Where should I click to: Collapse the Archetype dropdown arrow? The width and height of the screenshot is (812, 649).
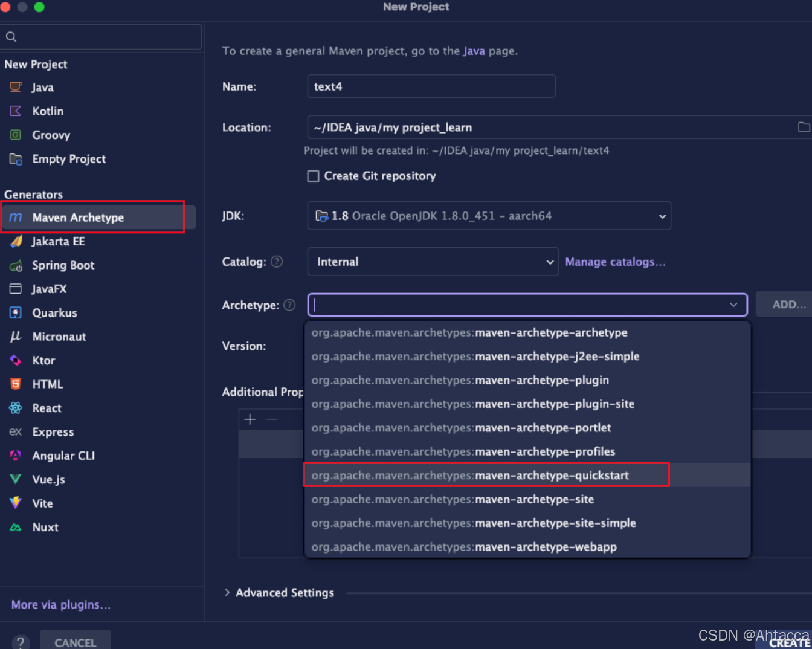point(733,305)
